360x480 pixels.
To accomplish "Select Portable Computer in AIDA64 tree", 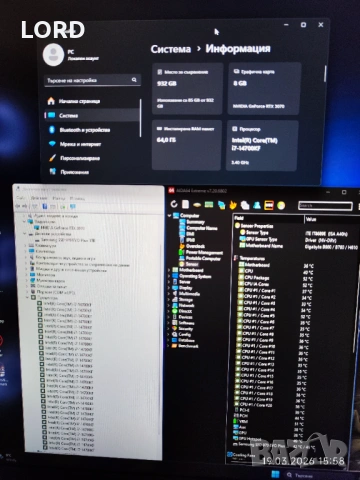I will [x=200, y=258].
